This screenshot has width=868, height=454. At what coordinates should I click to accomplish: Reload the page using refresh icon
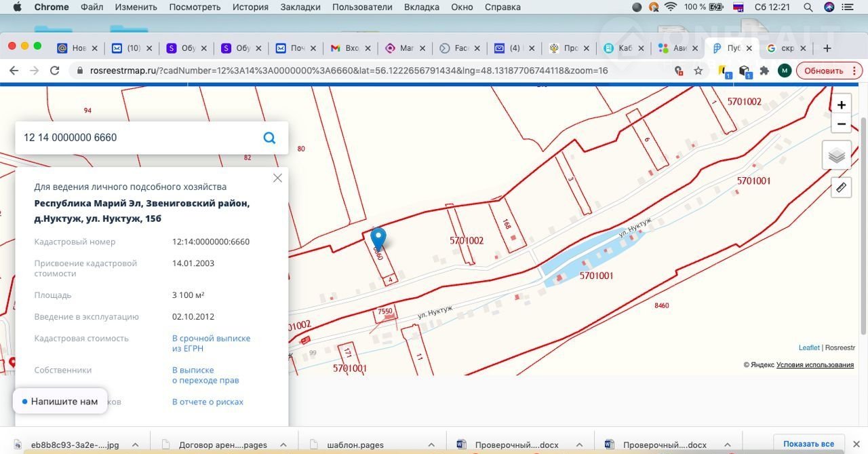[55, 71]
